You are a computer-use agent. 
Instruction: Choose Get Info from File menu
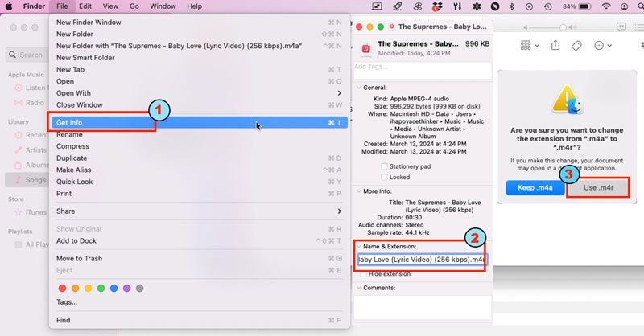click(199, 123)
